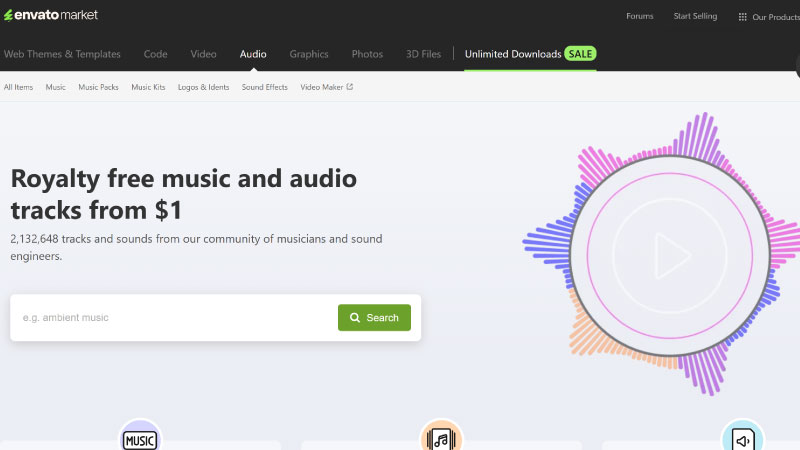The height and width of the screenshot is (450, 800).
Task: Open the Sound Effects subcategory
Action: click(265, 87)
